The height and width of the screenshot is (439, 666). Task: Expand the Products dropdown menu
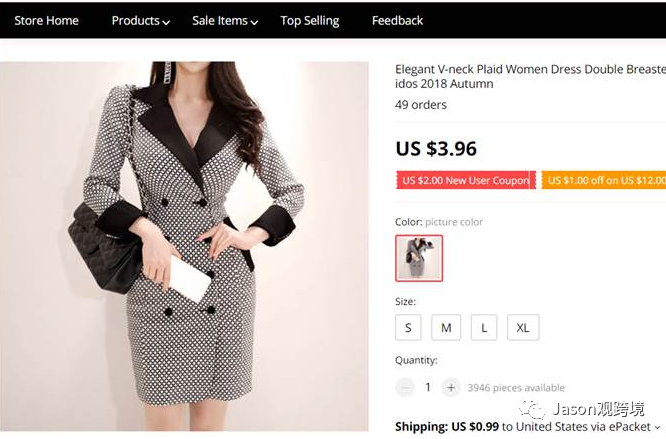pos(140,21)
